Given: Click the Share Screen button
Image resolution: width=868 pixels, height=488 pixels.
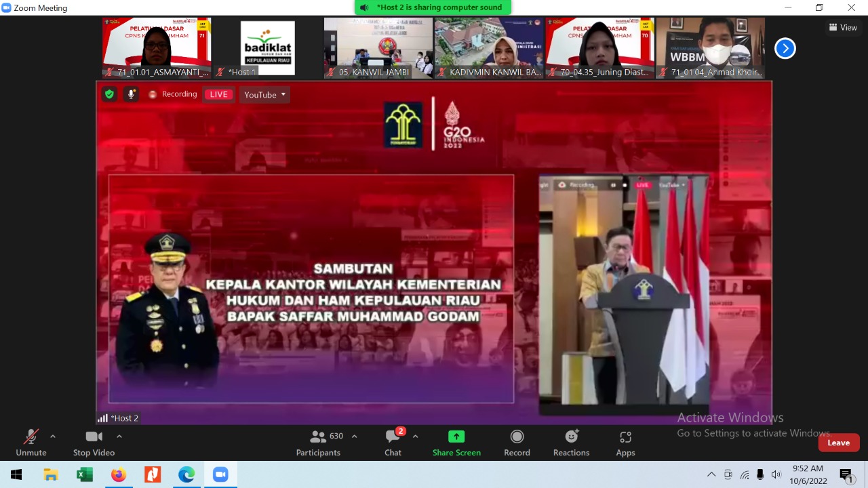Looking at the screenshot, I should pyautogui.click(x=456, y=443).
